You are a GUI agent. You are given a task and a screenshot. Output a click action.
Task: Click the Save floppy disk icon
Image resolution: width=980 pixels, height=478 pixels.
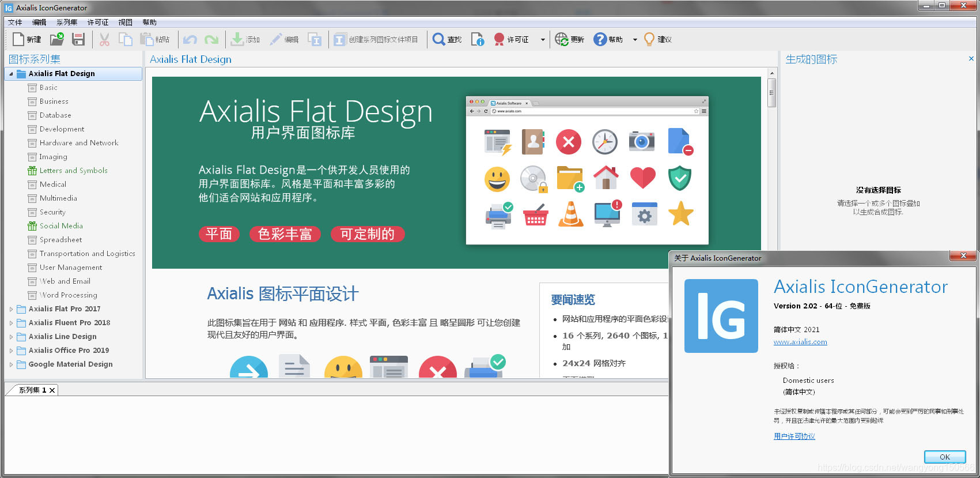(x=78, y=39)
